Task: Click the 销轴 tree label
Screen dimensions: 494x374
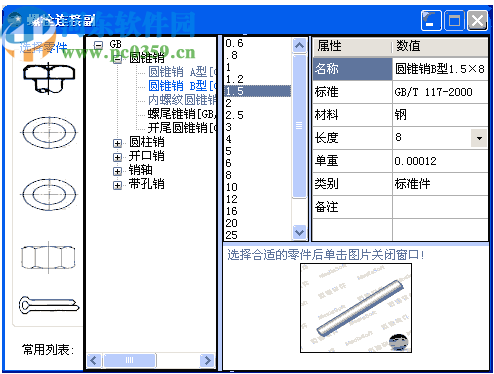Action: click(141, 170)
